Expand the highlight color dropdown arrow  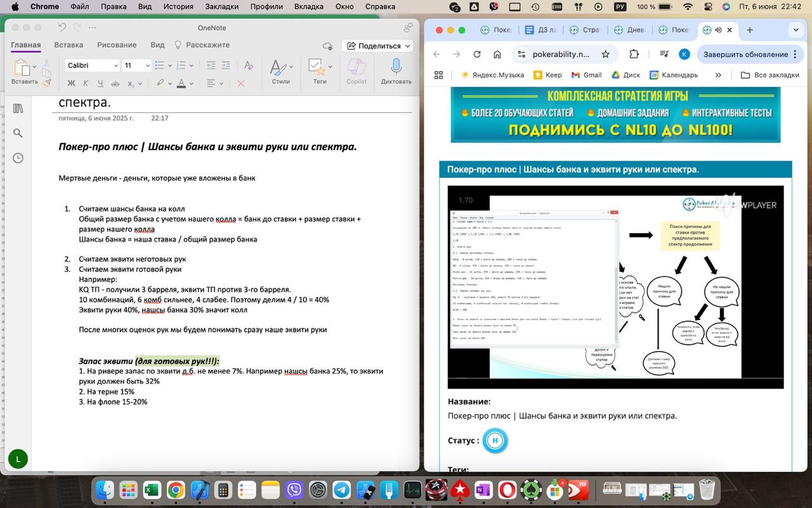coord(170,83)
